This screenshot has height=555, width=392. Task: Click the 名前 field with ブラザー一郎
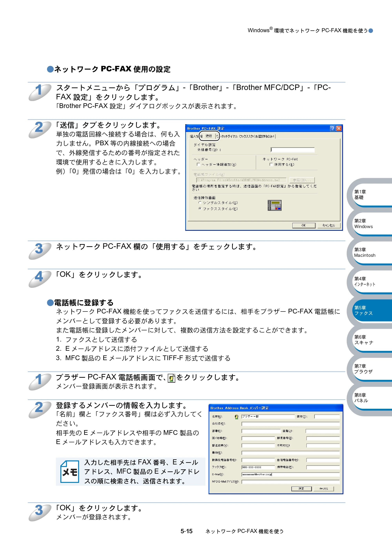(x=268, y=416)
